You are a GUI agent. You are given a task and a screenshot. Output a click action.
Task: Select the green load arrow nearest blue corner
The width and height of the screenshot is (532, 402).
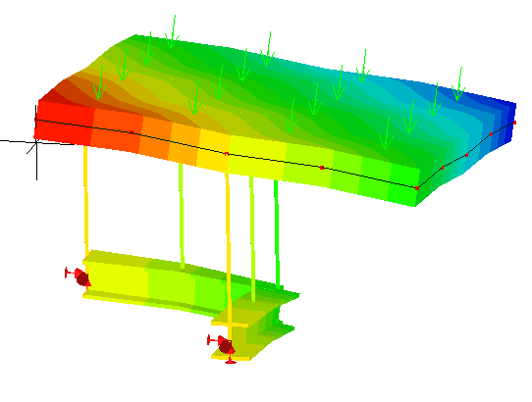(458, 83)
